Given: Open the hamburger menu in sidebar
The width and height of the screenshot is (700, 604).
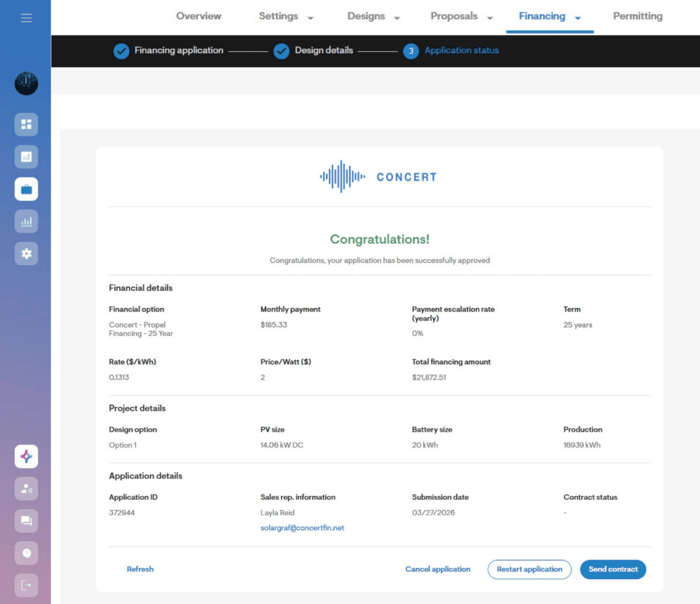Looking at the screenshot, I should pos(26,18).
